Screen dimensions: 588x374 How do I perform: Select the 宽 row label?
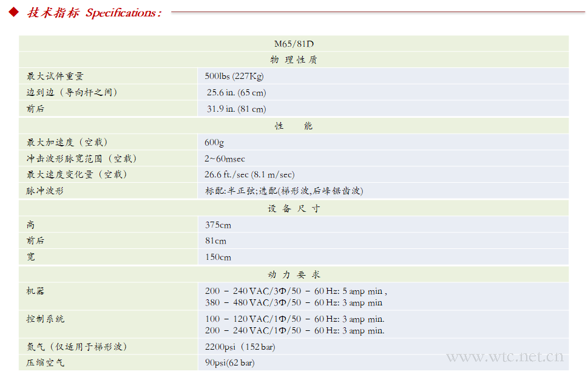[x=31, y=257]
